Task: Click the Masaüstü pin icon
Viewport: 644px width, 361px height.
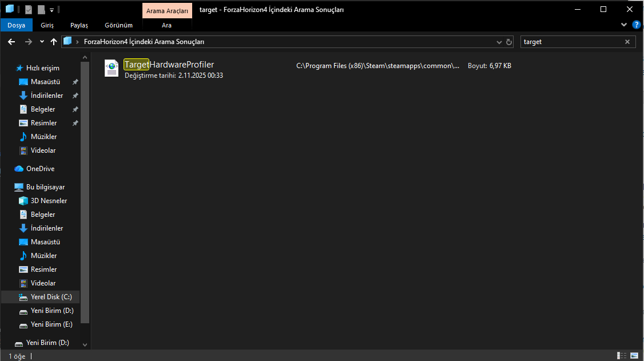Action: click(75, 82)
